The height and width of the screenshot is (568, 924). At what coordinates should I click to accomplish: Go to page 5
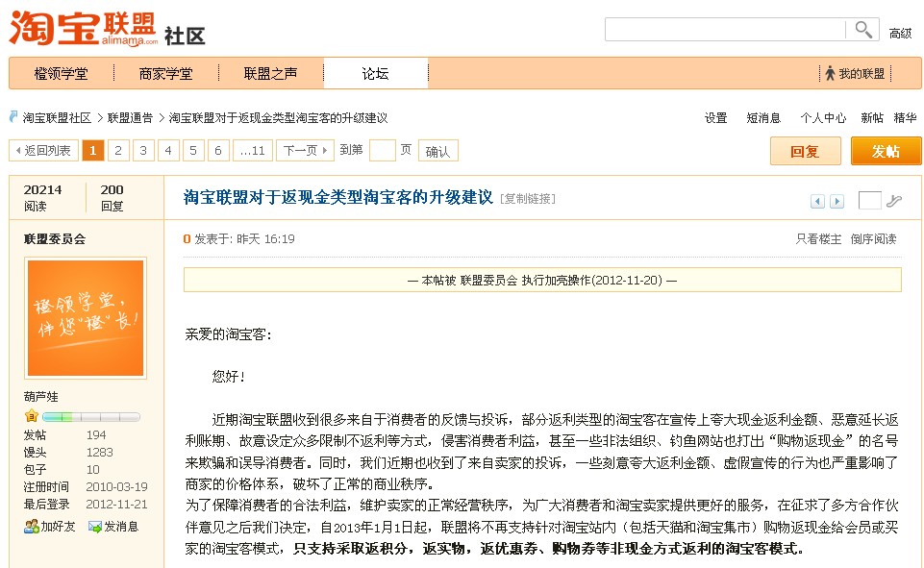192,150
